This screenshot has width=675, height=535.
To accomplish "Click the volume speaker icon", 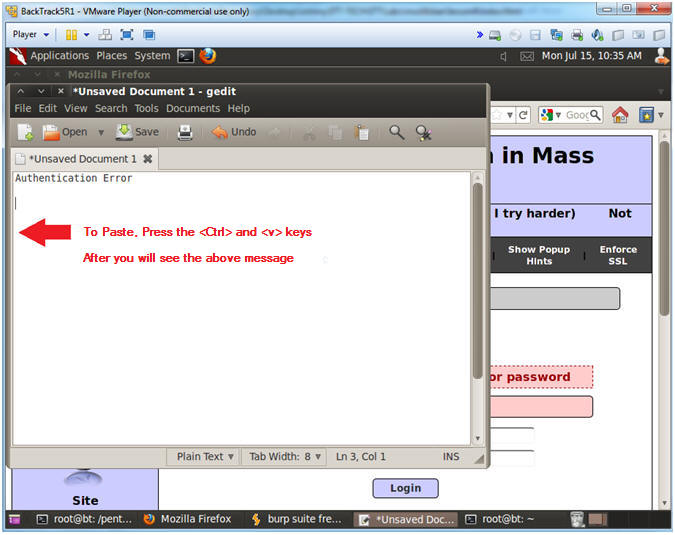I will (503, 56).
